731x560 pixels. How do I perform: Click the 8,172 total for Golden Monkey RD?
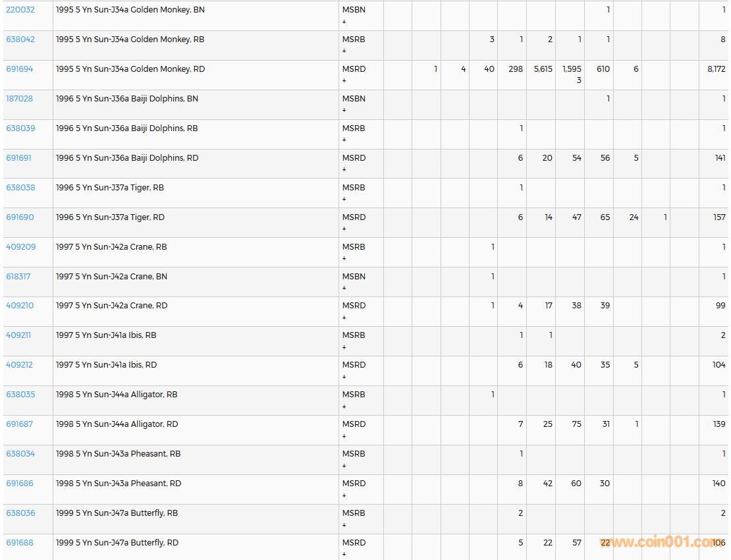click(x=716, y=69)
